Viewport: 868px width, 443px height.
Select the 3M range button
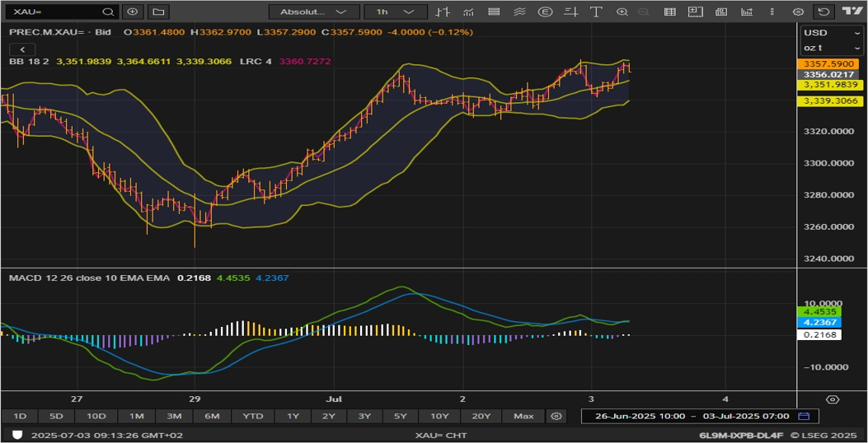coord(174,416)
